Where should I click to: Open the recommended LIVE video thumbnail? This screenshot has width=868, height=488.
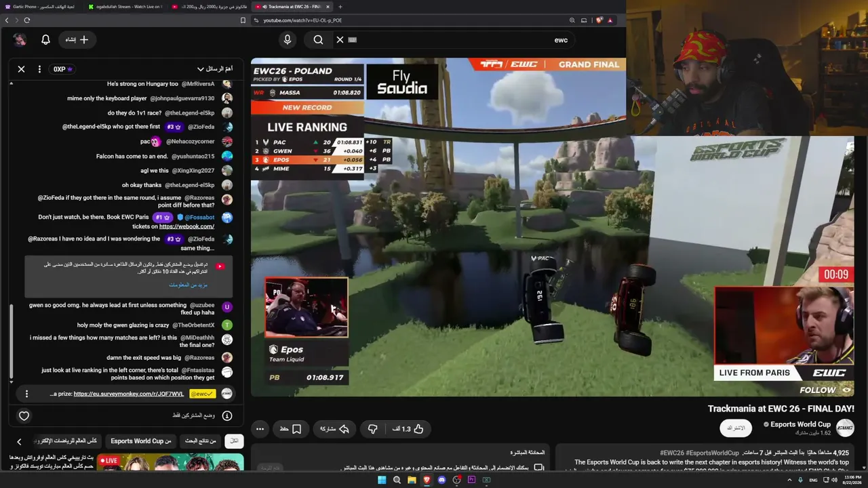170,462
